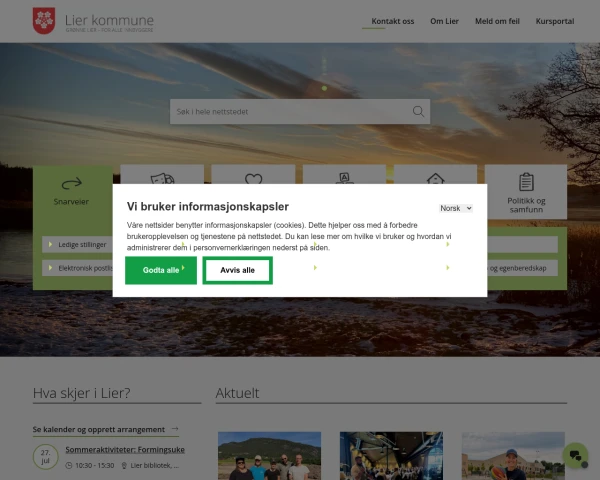Open Sommeraktiviteter: Formingsuke event
This screenshot has width=600, height=480.
125,449
